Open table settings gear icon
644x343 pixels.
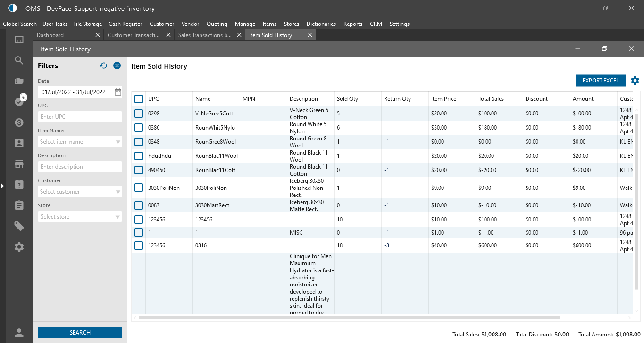click(635, 81)
